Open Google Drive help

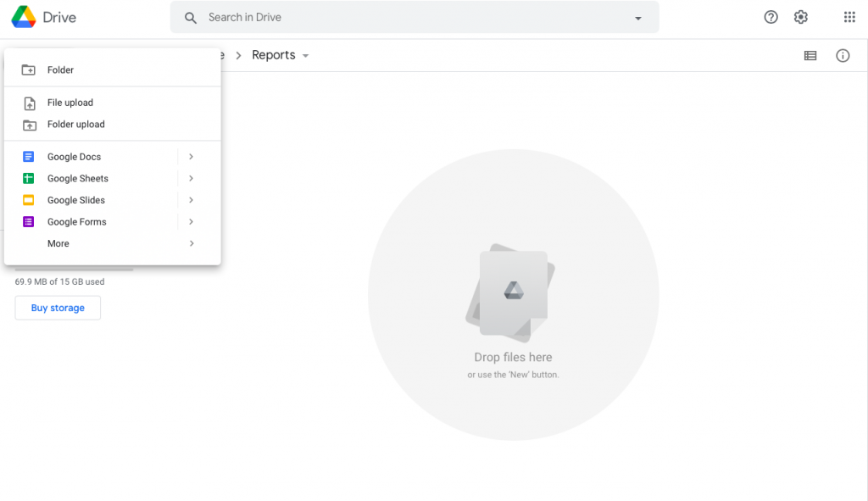tap(770, 16)
